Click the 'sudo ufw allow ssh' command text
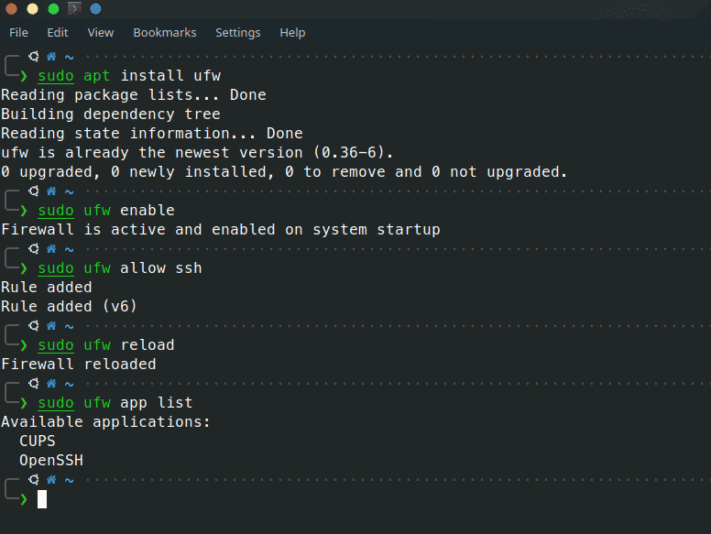The height and width of the screenshot is (534, 711). tap(120, 268)
